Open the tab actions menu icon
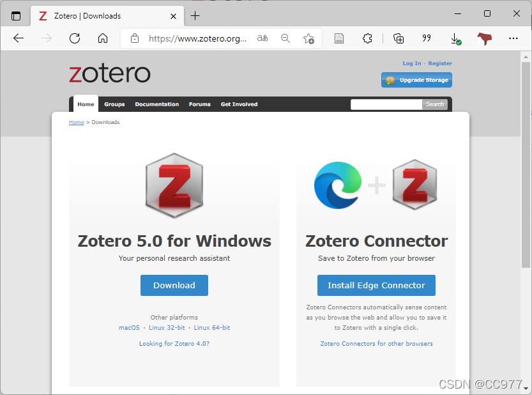 [x=15, y=16]
